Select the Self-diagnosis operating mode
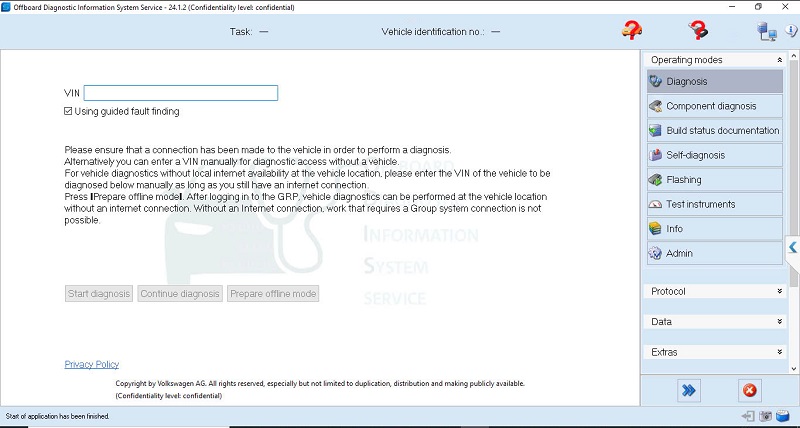The width and height of the screenshot is (800, 428). point(714,155)
